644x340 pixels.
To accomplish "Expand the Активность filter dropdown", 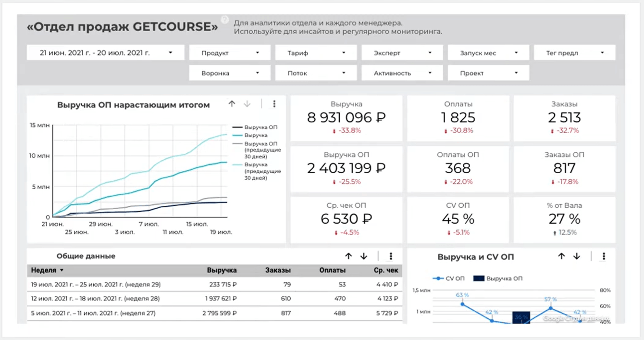I will tap(402, 73).
